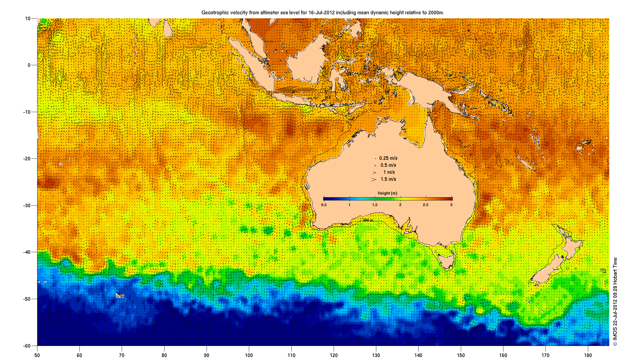Click the longitude axis label '150'
Screen dimensions: 644x364
[461, 355]
